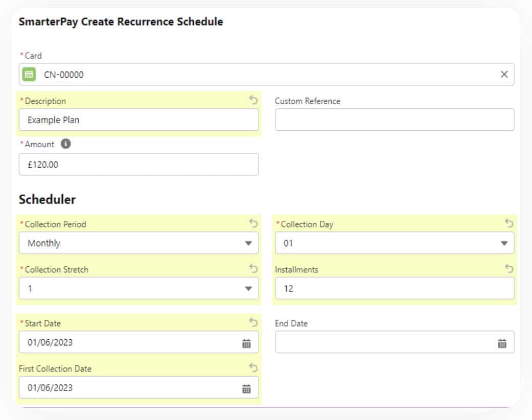Undo the Description field change
This screenshot has height=420, width=532.
(x=253, y=100)
